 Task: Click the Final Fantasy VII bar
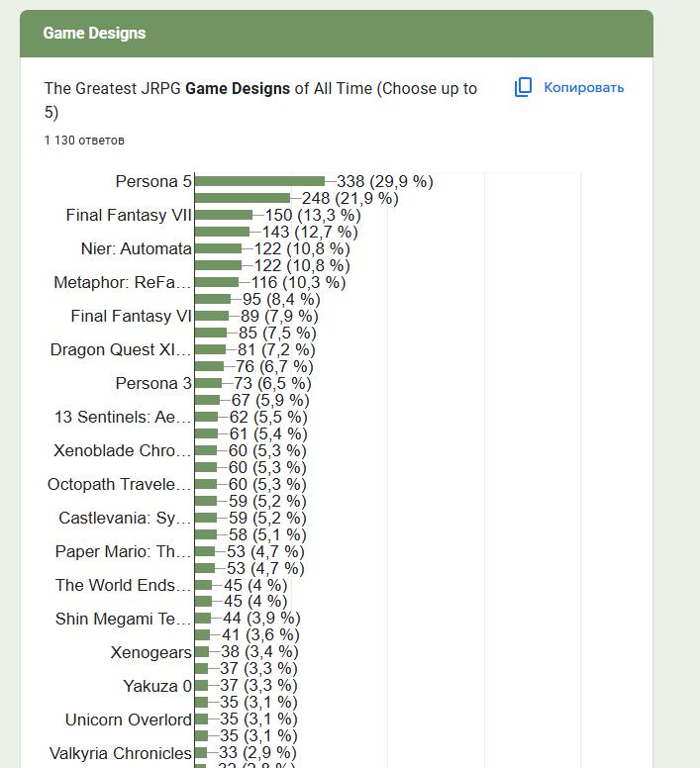(224, 215)
